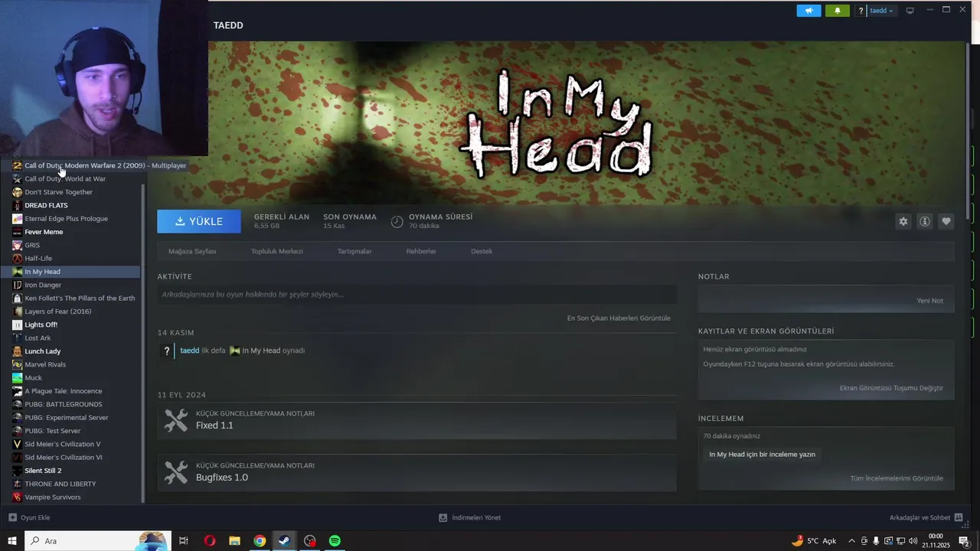
Task: Open File Explorer from the taskbar
Action: [234, 541]
